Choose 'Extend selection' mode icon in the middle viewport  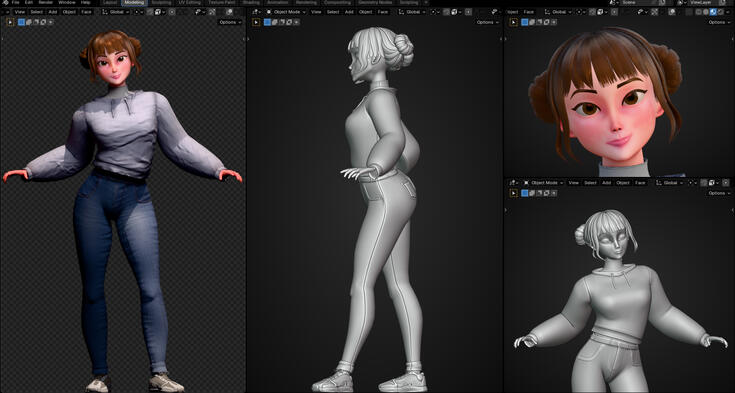click(x=275, y=22)
